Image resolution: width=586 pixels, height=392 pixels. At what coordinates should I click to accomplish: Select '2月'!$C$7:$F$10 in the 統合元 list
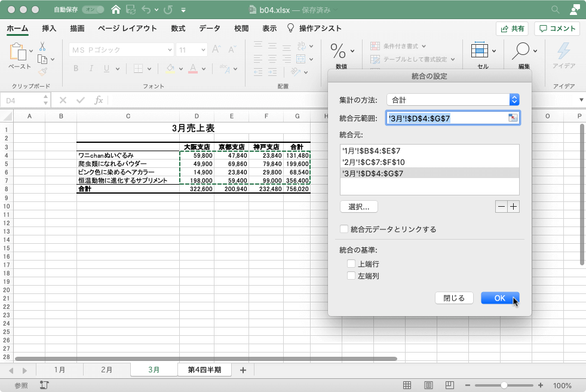click(429, 162)
